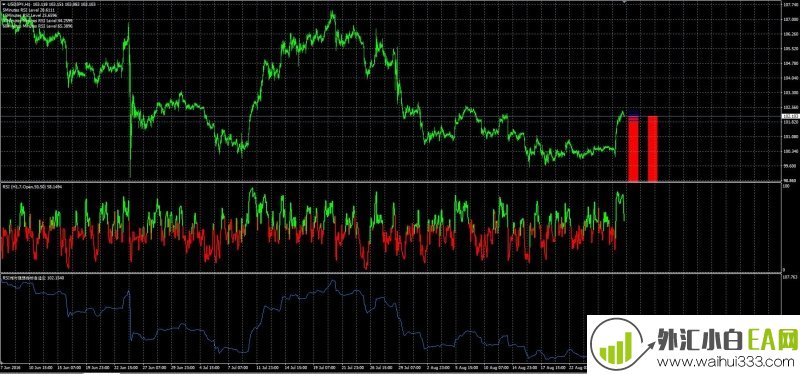Select the right red vertical bar

click(652, 148)
